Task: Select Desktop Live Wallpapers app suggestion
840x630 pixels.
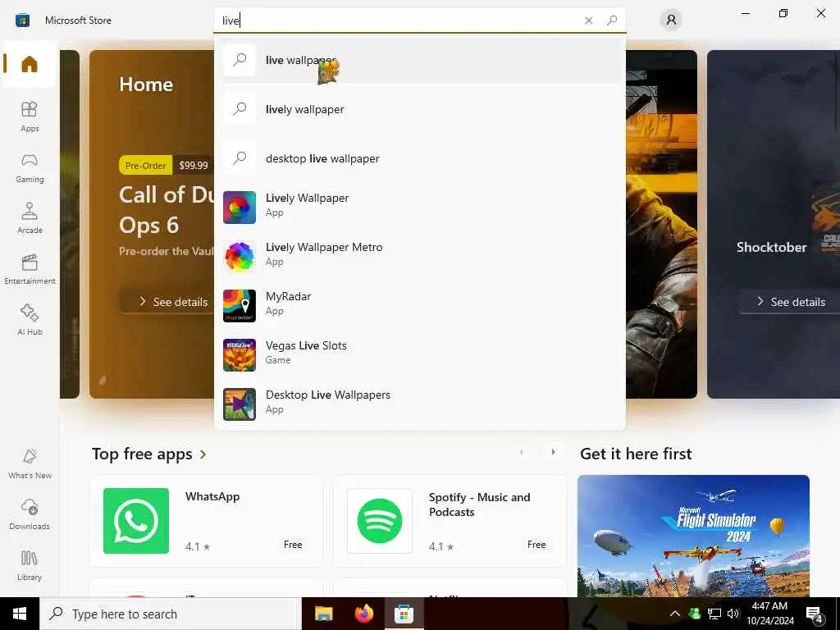Action: coord(420,404)
